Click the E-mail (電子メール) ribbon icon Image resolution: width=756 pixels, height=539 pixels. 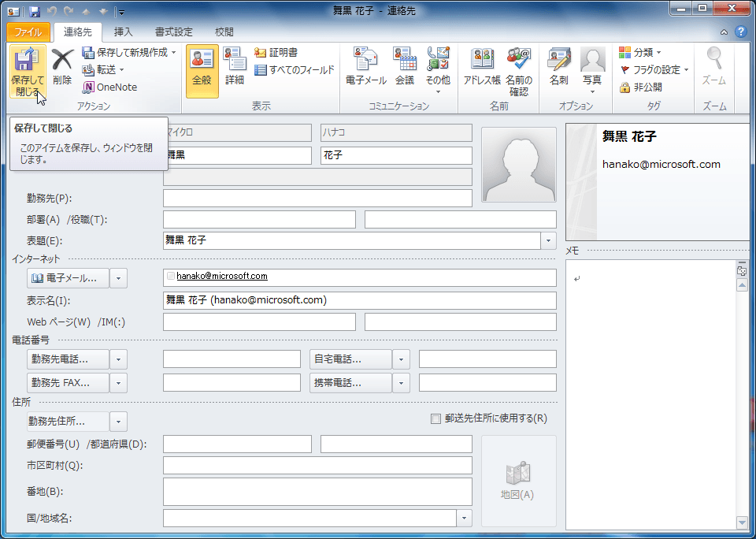[x=366, y=68]
